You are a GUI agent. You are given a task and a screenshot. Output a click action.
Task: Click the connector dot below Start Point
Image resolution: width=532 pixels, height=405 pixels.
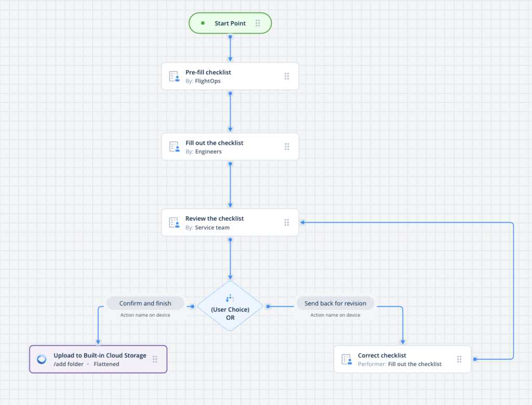pyautogui.click(x=230, y=37)
